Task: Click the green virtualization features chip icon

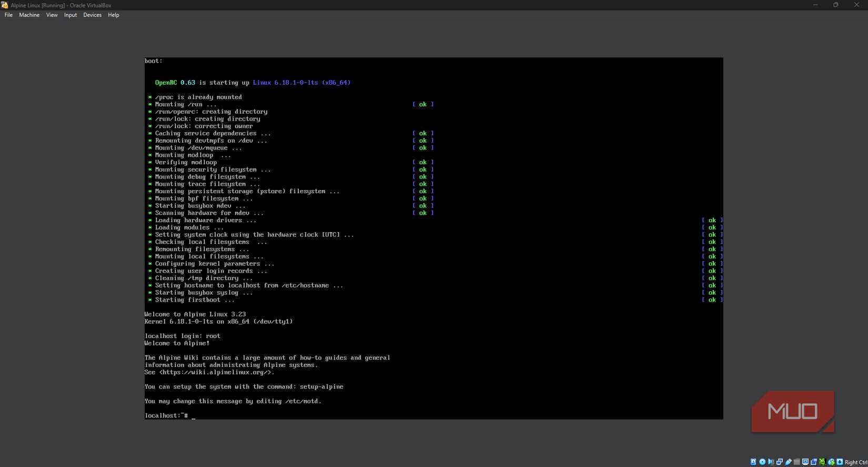Action: [823, 462]
